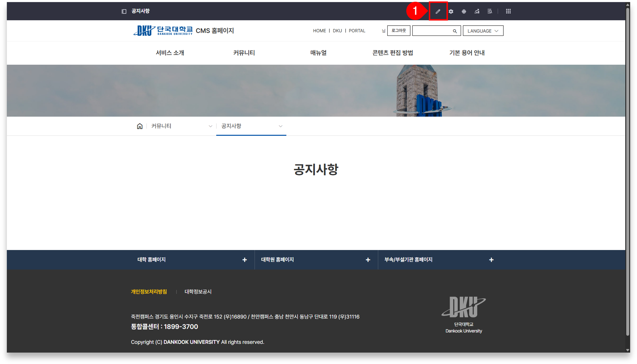
Task: Open the apps grid menu icon
Action: (508, 11)
